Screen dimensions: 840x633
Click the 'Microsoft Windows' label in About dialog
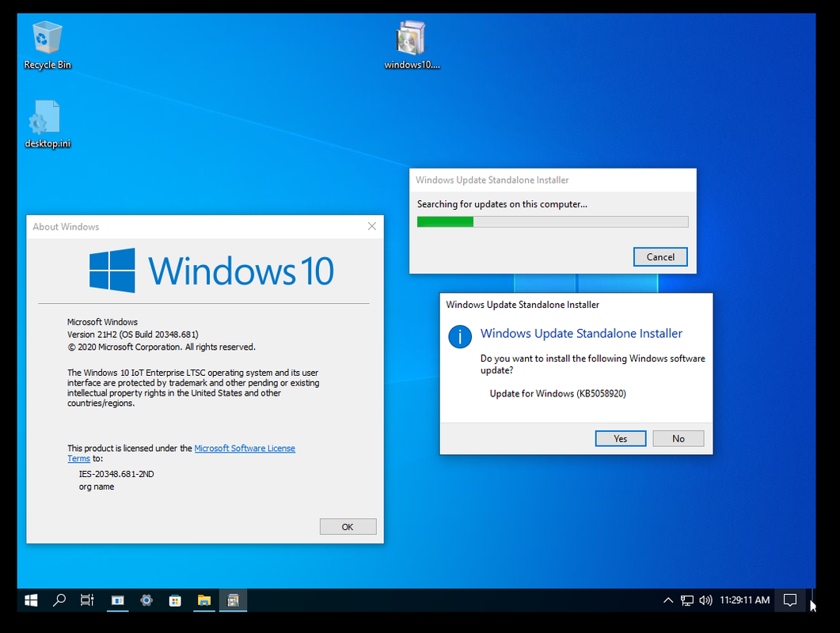(102, 322)
